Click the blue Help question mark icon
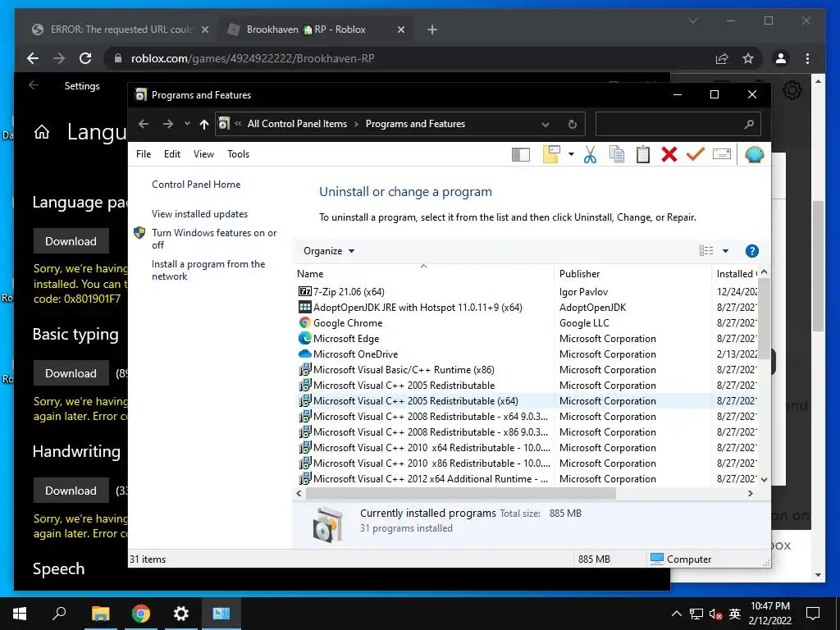This screenshot has height=630, width=840. [x=751, y=251]
